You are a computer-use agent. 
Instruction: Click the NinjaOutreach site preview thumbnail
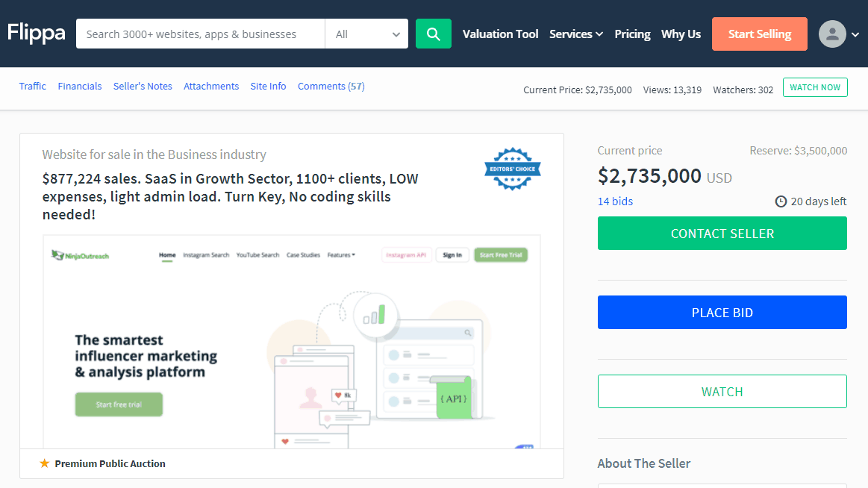[x=292, y=342]
